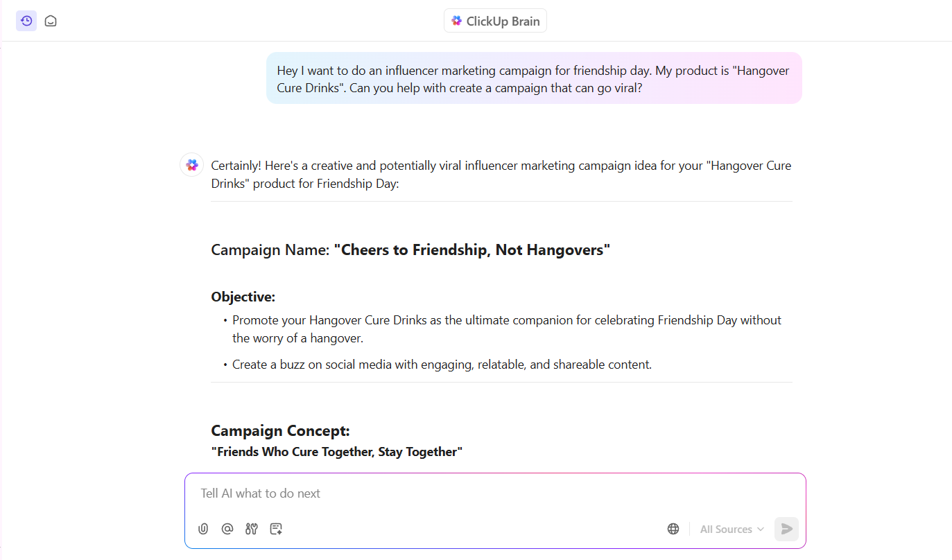Click the 'Certainly! Here's a creative' intro paragraph
The image size is (952, 560).
pos(501,175)
